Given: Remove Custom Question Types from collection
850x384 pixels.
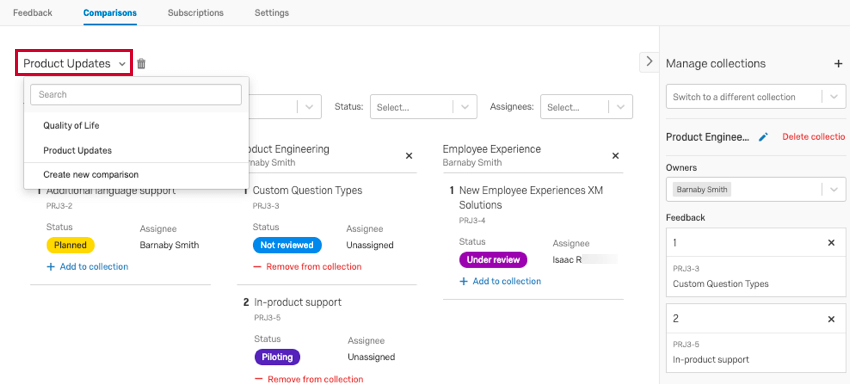Looking at the screenshot, I should click(307, 266).
